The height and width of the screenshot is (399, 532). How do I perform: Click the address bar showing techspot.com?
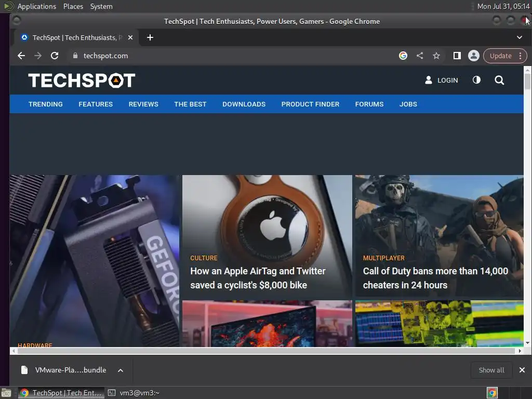(234, 56)
